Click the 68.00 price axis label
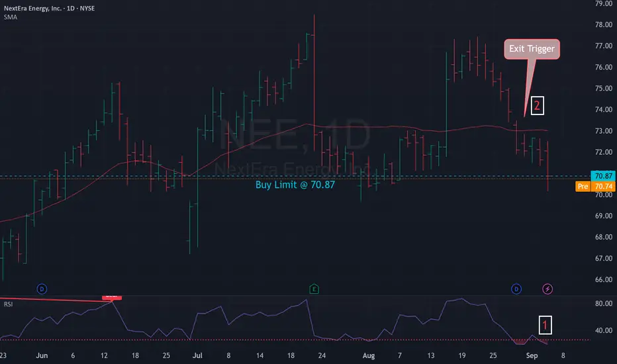The image size is (617, 364). point(604,237)
